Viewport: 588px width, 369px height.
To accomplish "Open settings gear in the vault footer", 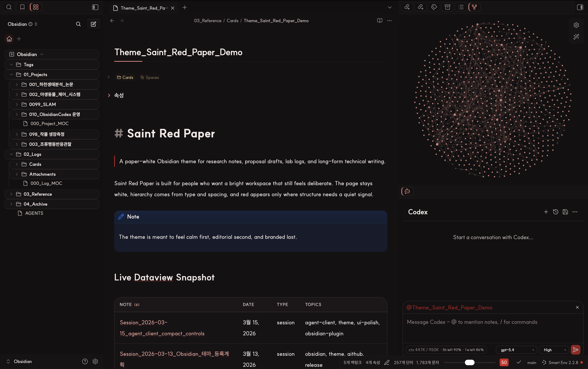I will tap(95, 361).
